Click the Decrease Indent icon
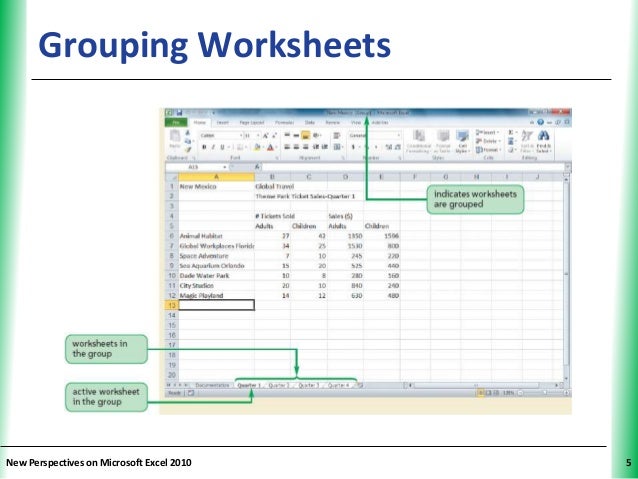 click(x=316, y=147)
